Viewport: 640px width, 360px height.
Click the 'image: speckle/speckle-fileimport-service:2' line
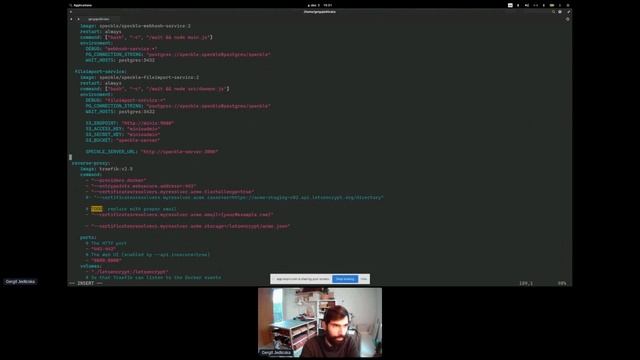pos(140,77)
